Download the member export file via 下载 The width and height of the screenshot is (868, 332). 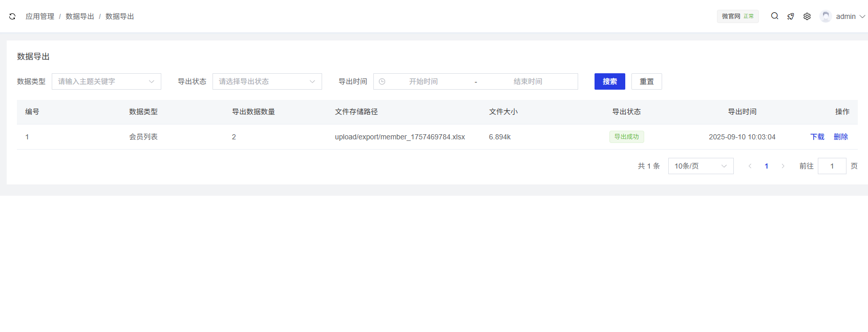[x=817, y=137]
